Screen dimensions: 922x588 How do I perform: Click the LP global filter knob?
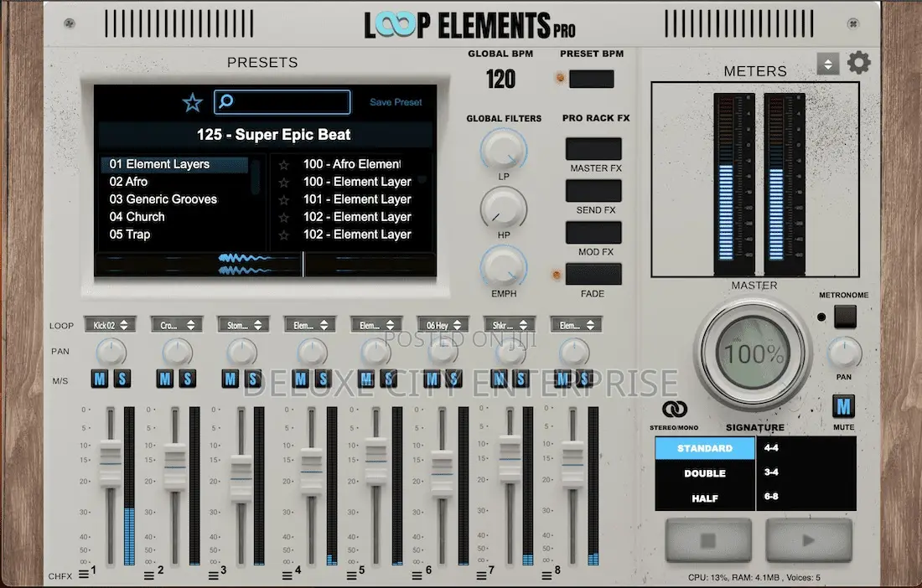tap(504, 150)
